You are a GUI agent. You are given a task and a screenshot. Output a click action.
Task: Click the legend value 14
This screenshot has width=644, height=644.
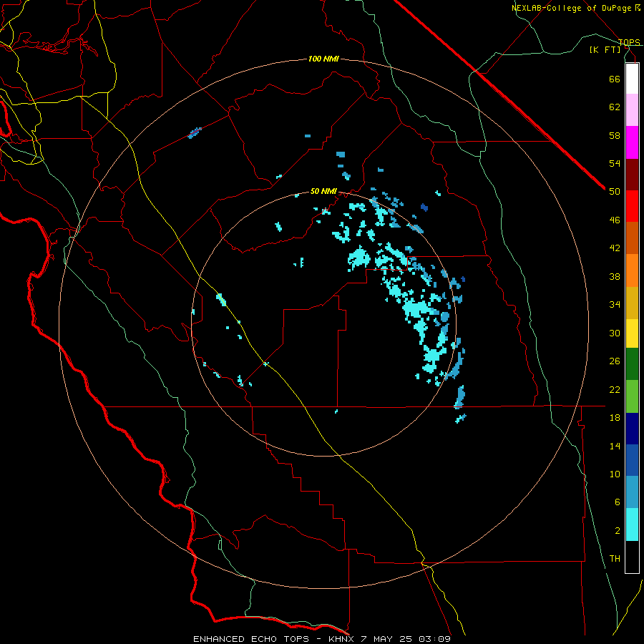(615, 446)
